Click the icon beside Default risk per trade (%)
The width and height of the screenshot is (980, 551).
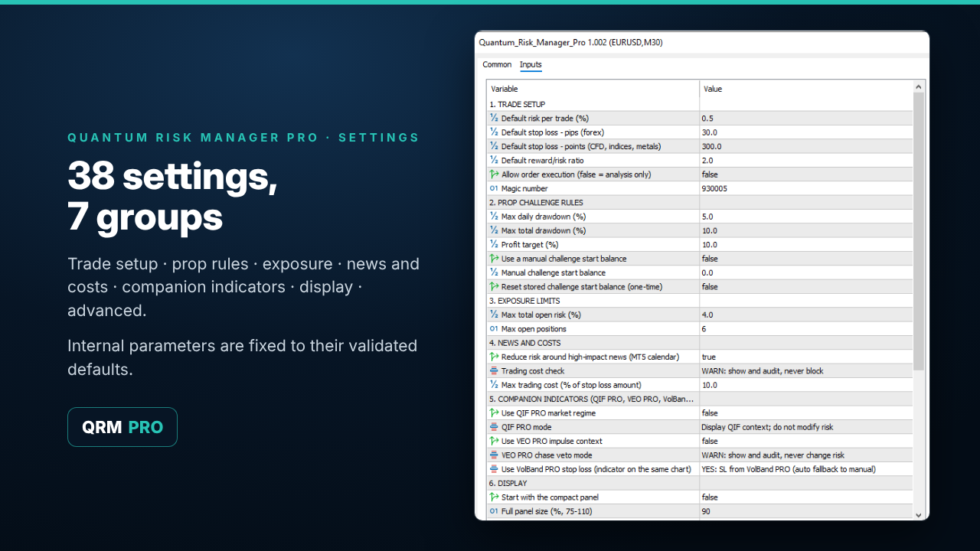[x=494, y=118]
